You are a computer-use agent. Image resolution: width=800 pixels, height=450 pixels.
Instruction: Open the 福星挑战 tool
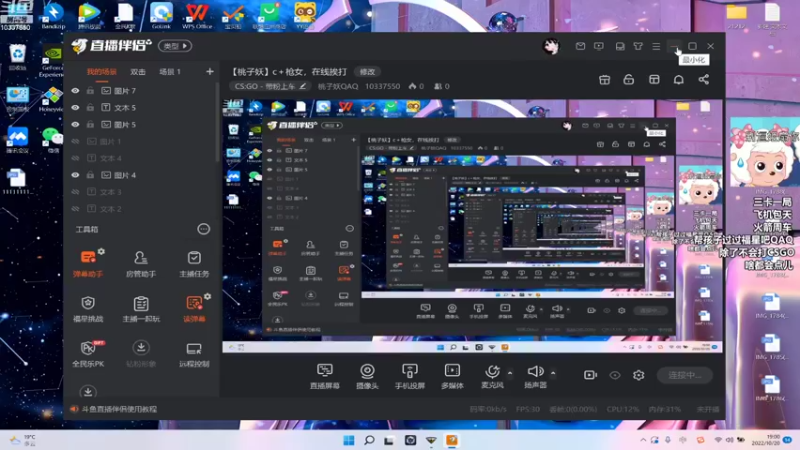pyautogui.click(x=88, y=308)
